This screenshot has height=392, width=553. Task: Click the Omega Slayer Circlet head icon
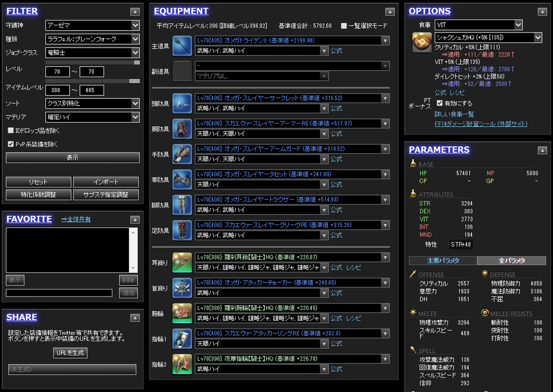(182, 103)
